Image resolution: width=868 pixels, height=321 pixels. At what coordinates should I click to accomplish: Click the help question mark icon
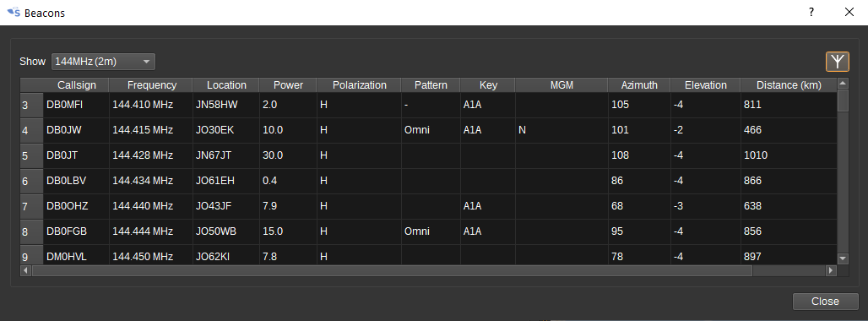(811, 12)
